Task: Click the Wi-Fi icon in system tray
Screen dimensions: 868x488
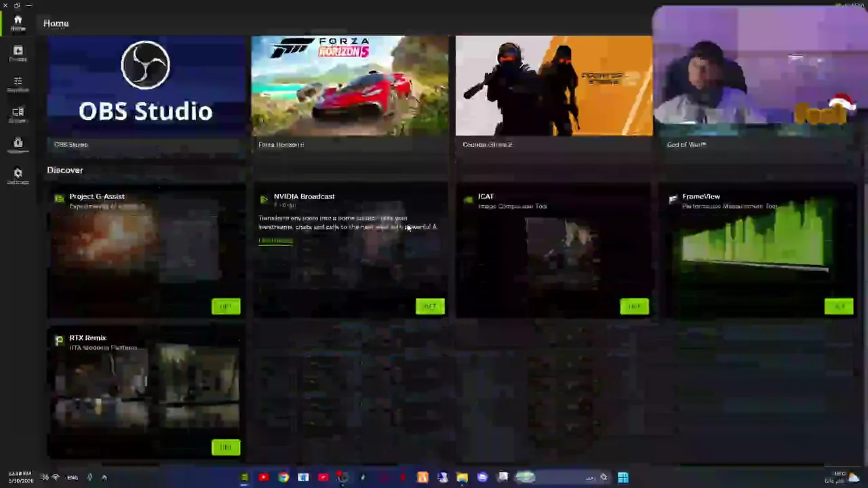Action: click(56, 477)
